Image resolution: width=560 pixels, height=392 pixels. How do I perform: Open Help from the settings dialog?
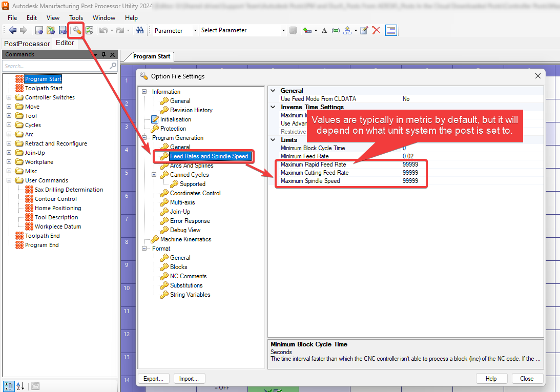(x=491, y=378)
